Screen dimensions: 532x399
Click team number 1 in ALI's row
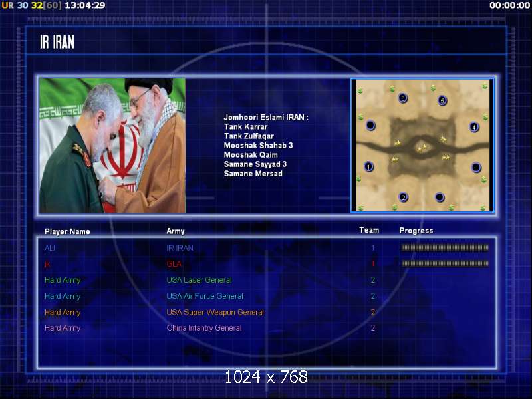coord(373,248)
